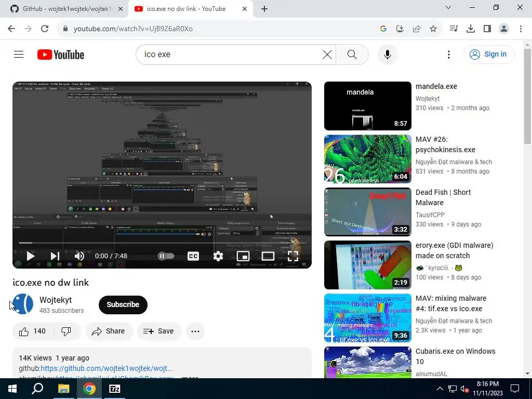This screenshot has width=532, height=399.
Task: Subscribe to Wojtekyt channel
Action: pos(123,304)
